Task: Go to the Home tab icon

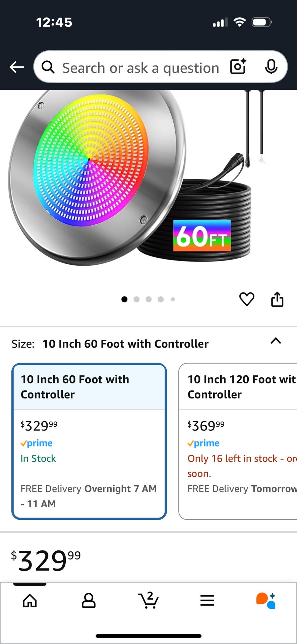Action: [30, 600]
